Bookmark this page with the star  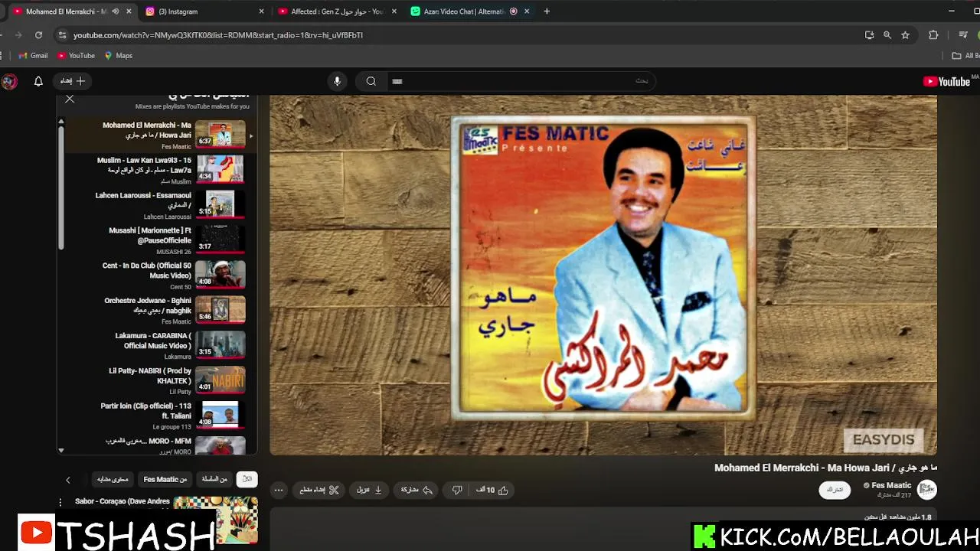tap(905, 34)
